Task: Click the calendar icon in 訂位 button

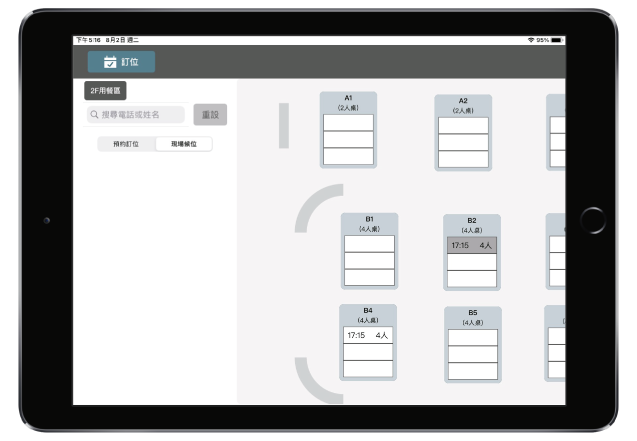Action: point(110,62)
